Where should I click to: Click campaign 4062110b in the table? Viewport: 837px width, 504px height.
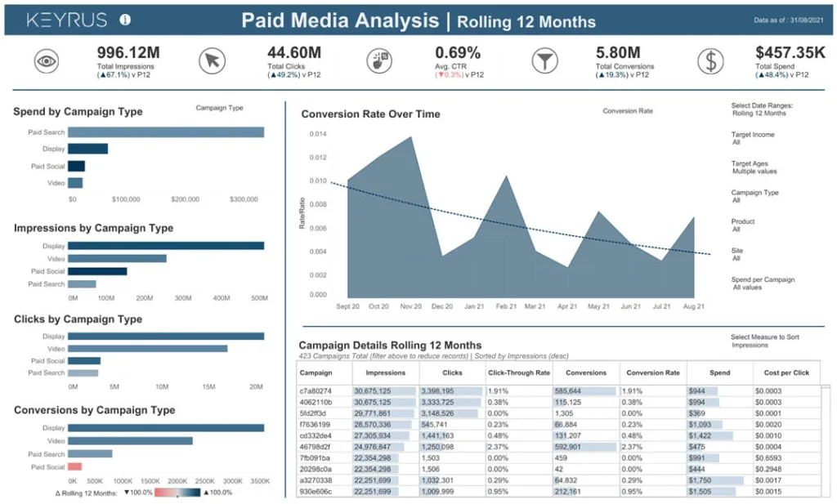pos(316,402)
